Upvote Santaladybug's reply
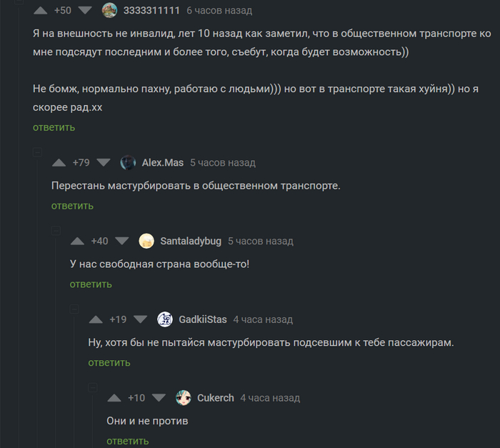 [x=79, y=241]
